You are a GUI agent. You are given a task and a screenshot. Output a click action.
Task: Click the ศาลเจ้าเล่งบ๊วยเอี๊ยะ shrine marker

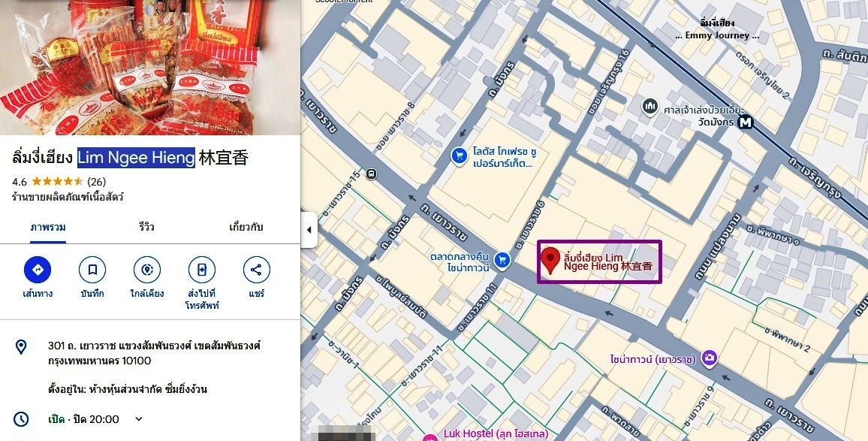(650, 107)
